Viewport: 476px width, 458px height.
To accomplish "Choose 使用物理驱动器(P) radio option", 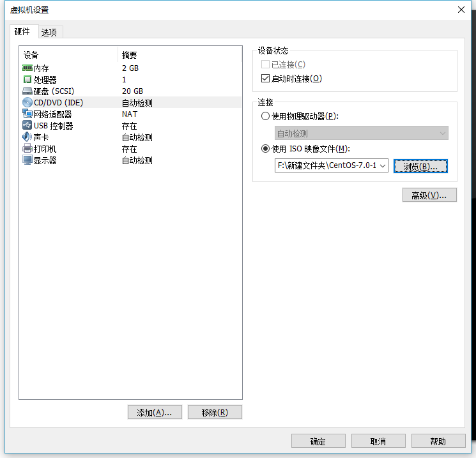I will [265, 116].
